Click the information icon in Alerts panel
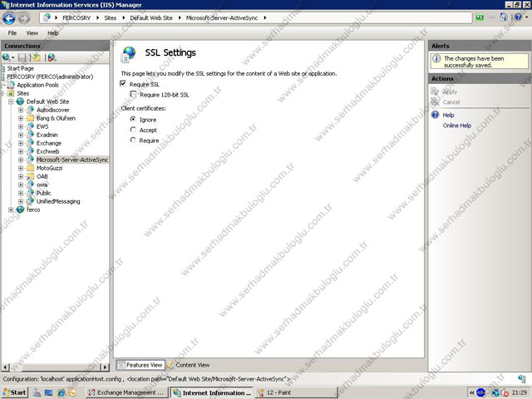Viewport: 532px width, 399px height. click(436, 59)
